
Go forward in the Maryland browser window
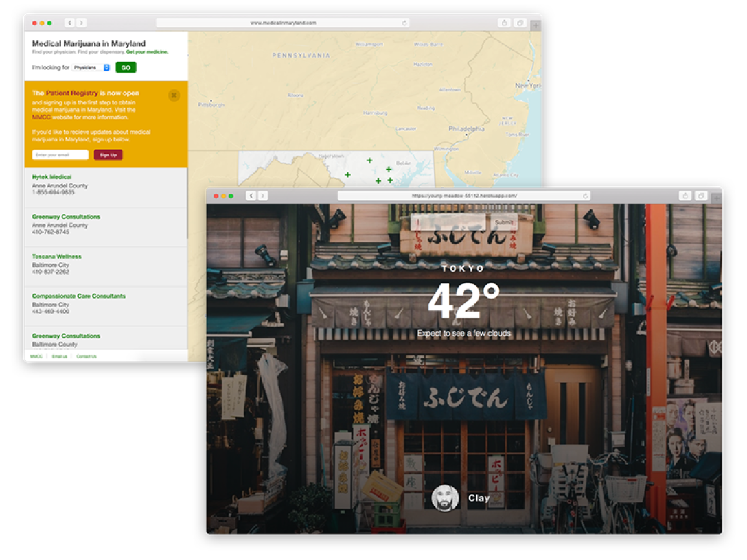point(82,23)
